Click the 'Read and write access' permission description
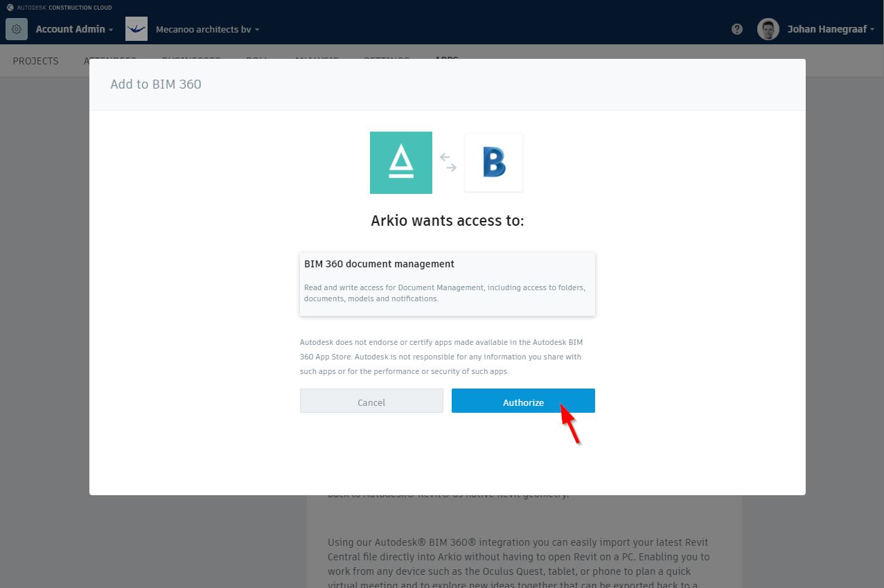The height and width of the screenshot is (588, 884). [445, 293]
